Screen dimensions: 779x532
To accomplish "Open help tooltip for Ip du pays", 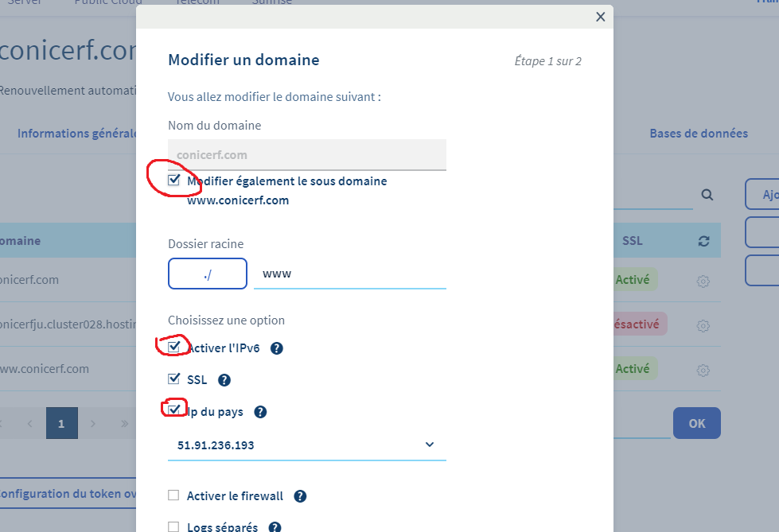I will [260, 412].
